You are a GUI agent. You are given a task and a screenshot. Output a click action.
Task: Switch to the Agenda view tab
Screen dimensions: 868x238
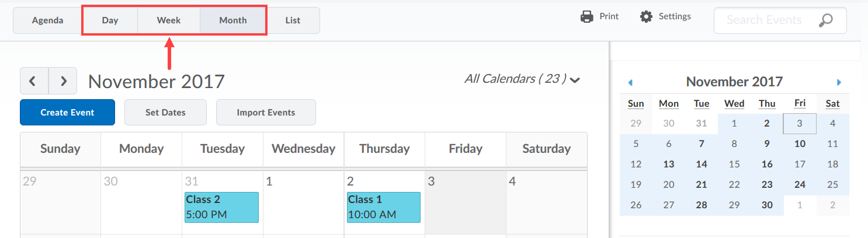48,20
